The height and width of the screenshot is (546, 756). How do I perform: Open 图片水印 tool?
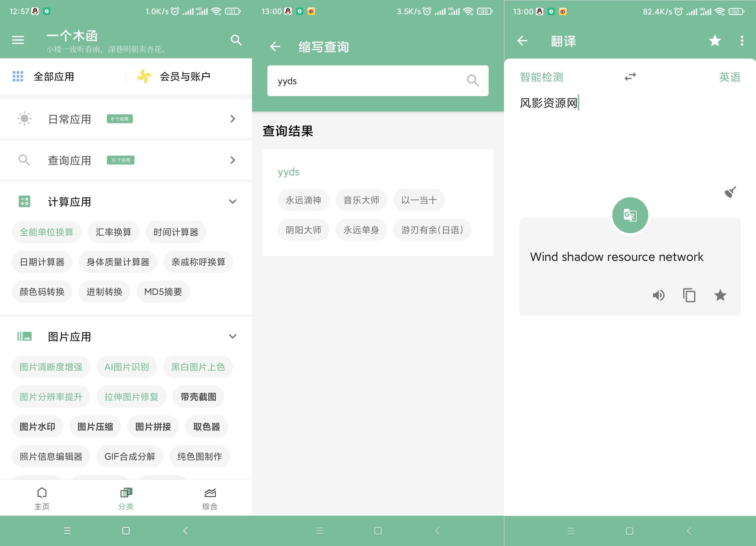[37, 426]
